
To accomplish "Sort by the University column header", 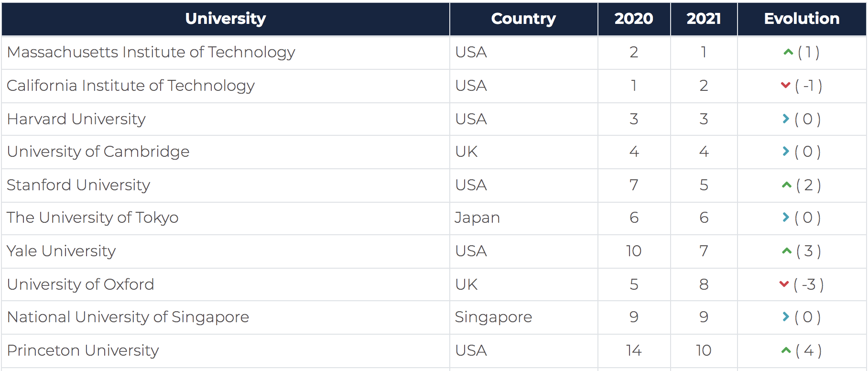I will (x=225, y=19).
